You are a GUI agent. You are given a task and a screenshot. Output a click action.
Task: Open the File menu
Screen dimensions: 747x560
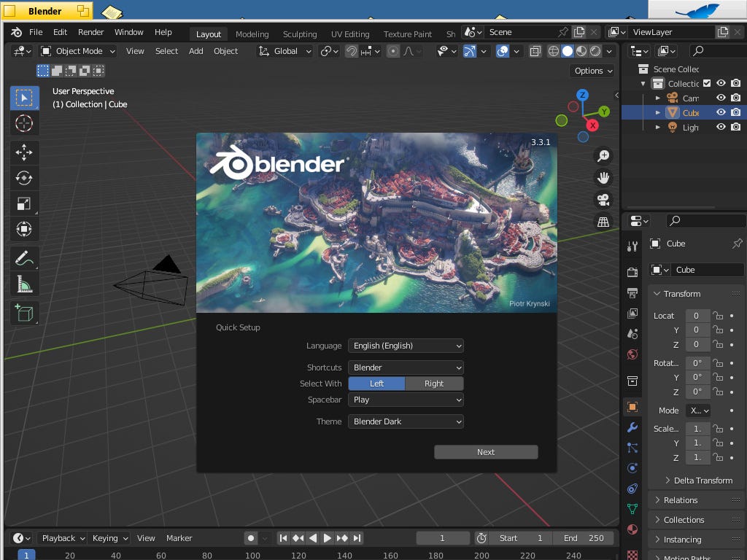[36, 32]
